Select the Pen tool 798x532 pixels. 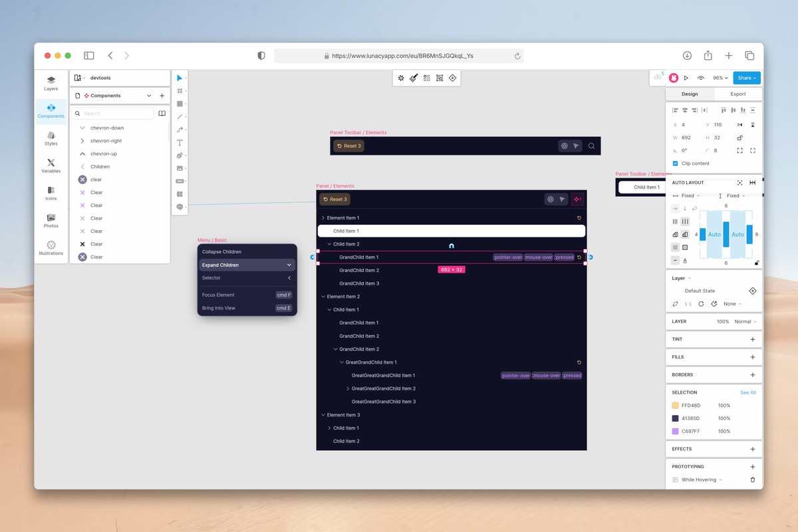coord(180,155)
